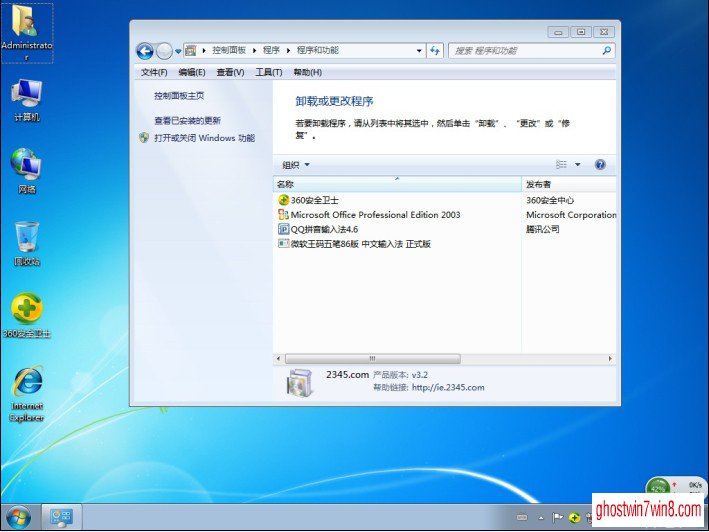Click the scrollbar right arrow
Screen dimensions: 709x532
pos(610,358)
